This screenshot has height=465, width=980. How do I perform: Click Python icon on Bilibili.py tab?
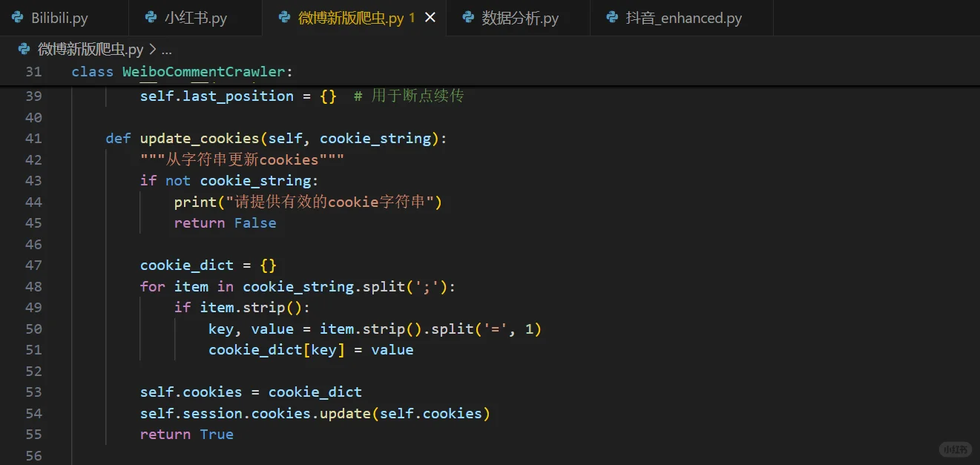point(18,18)
